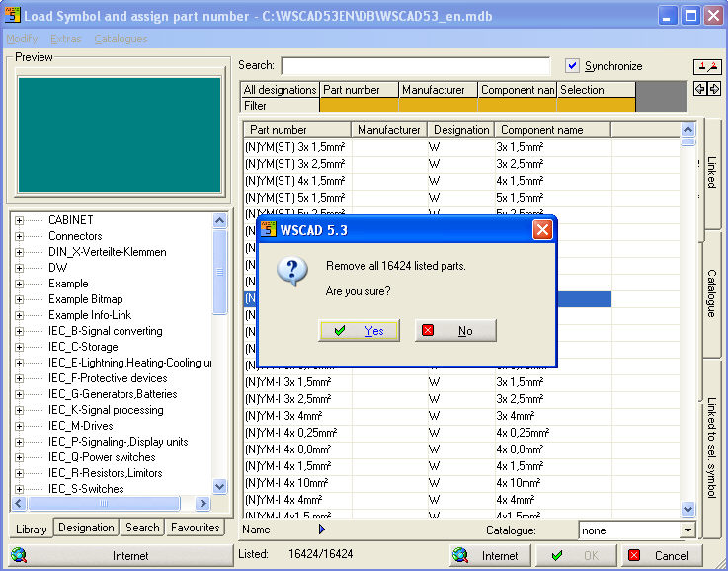Screen dimensions: 728x571
Task: Toggle the Synchronize checkbox
Action: pos(572,66)
